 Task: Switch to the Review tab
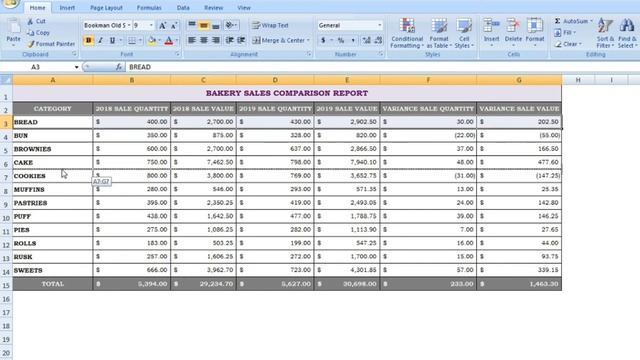213,8
